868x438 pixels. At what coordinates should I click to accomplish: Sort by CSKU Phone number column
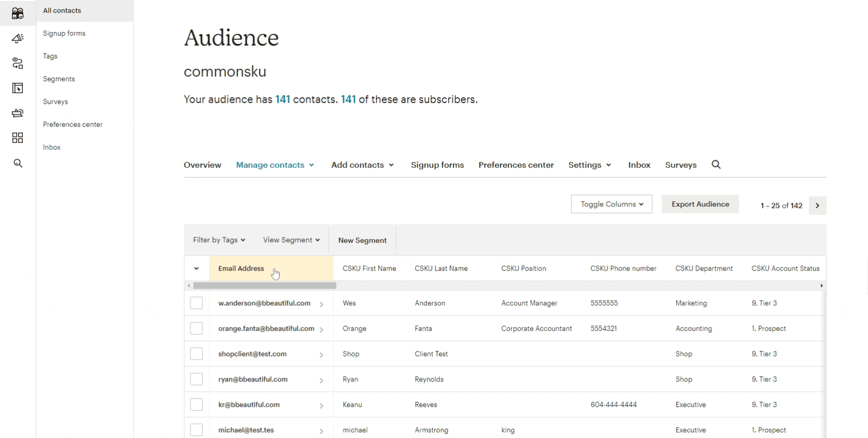pyautogui.click(x=623, y=269)
